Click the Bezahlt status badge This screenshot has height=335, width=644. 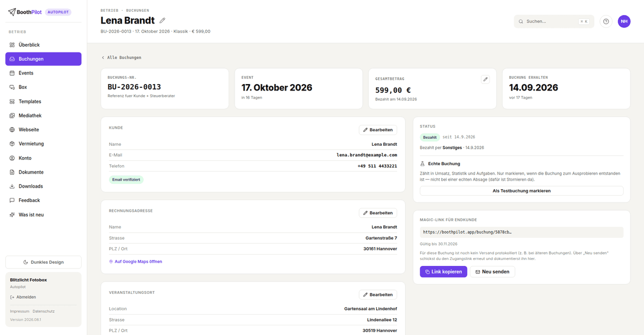coord(430,137)
